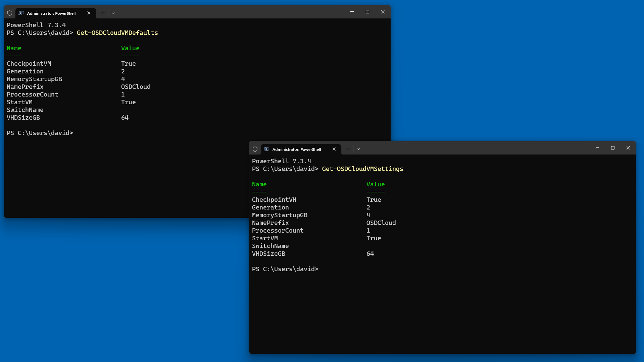This screenshot has width=644, height=362.
Task: Click the Get-OSDCloudVMSettings command text
Action: click(x=362, y=169)
